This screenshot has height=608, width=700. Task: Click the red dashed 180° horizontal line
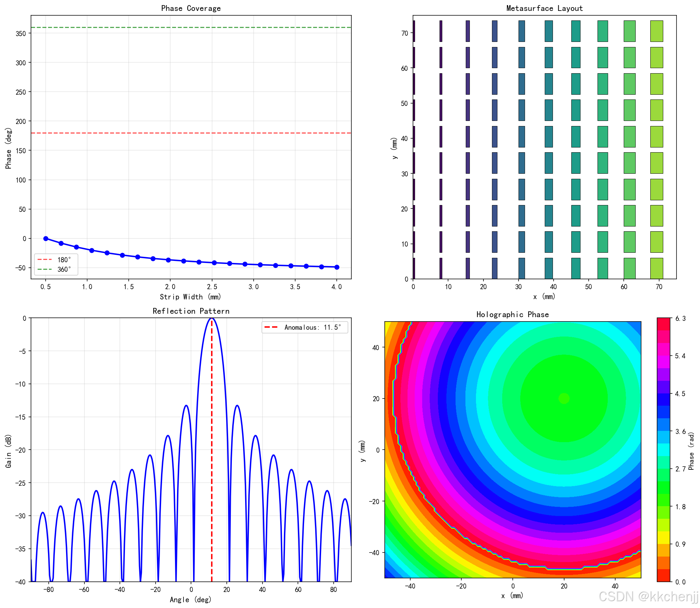click(x=191, y=133)
